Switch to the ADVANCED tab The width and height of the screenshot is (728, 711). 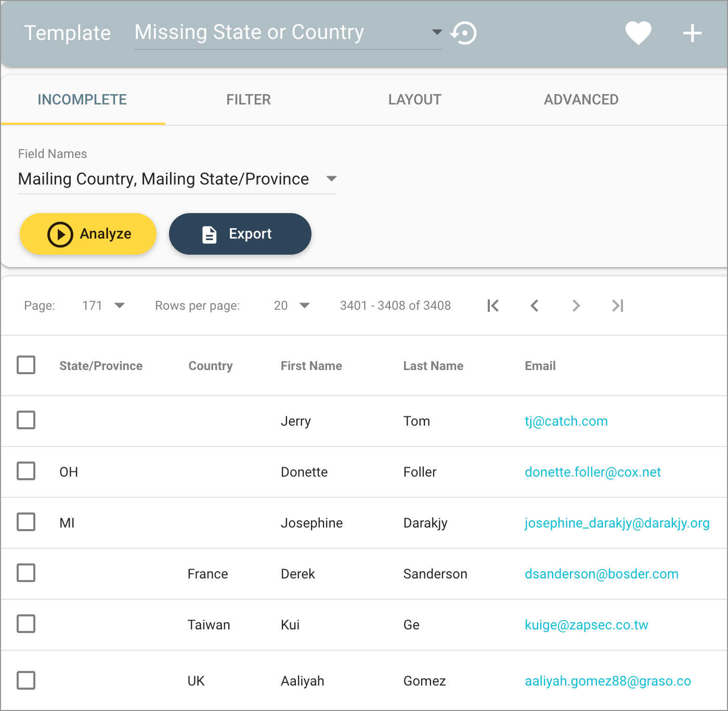(x=581, y=100)
